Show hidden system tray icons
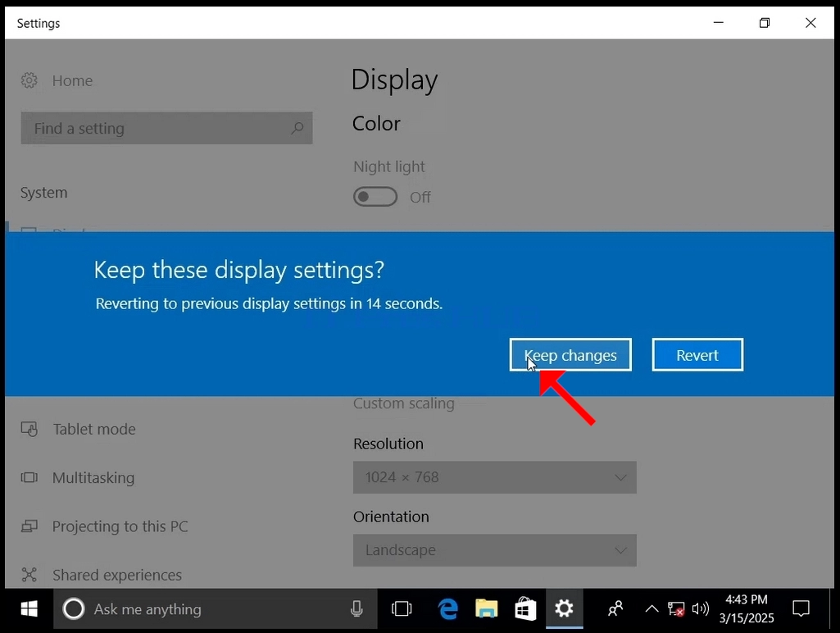Screen dimensions: 840x633 click(652, 608)
